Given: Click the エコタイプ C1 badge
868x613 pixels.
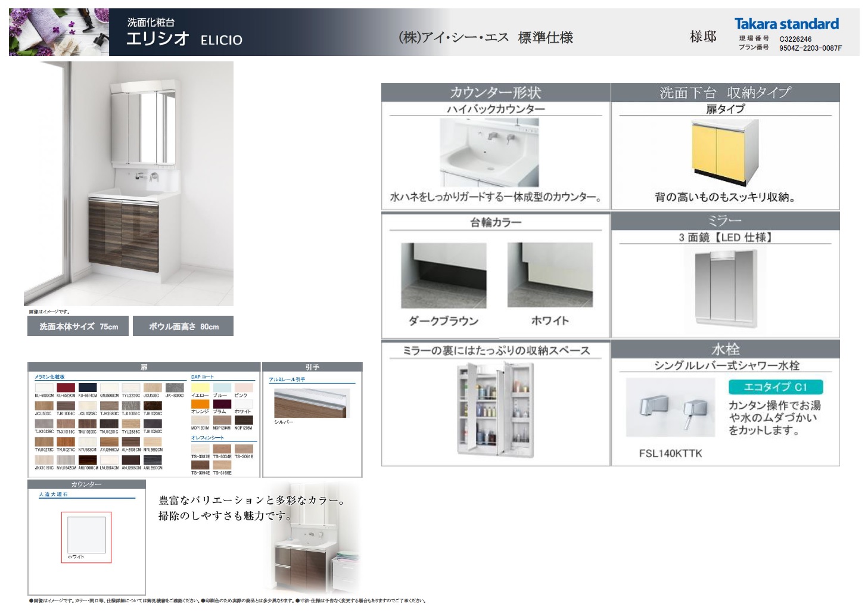Looking at the screenshot, I should [x=776, y=387].
